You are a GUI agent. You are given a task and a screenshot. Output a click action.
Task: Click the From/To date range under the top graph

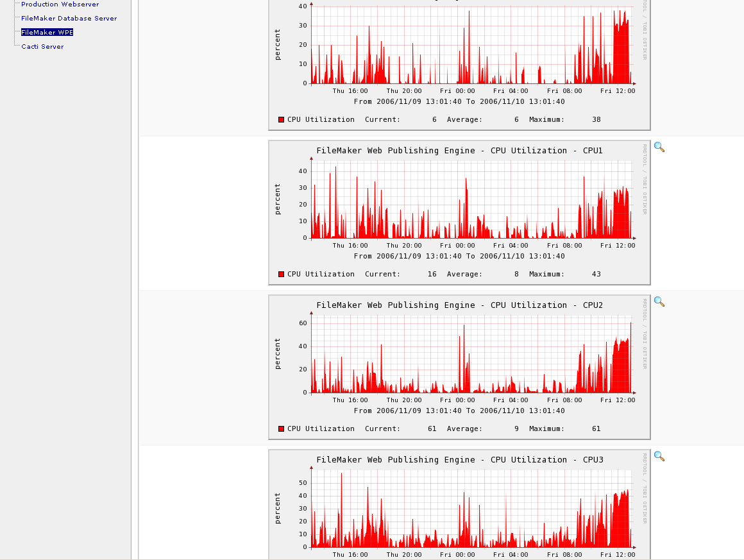(459, 101)
